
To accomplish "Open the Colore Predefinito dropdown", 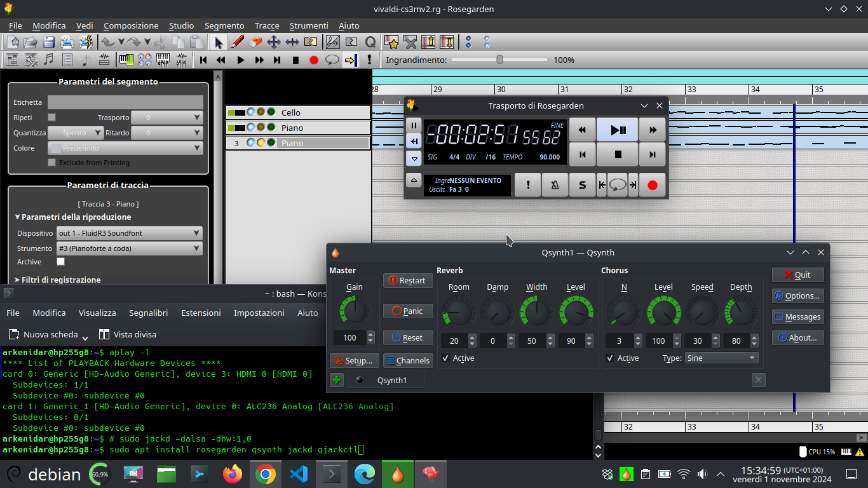I will [x=125, y=148].
